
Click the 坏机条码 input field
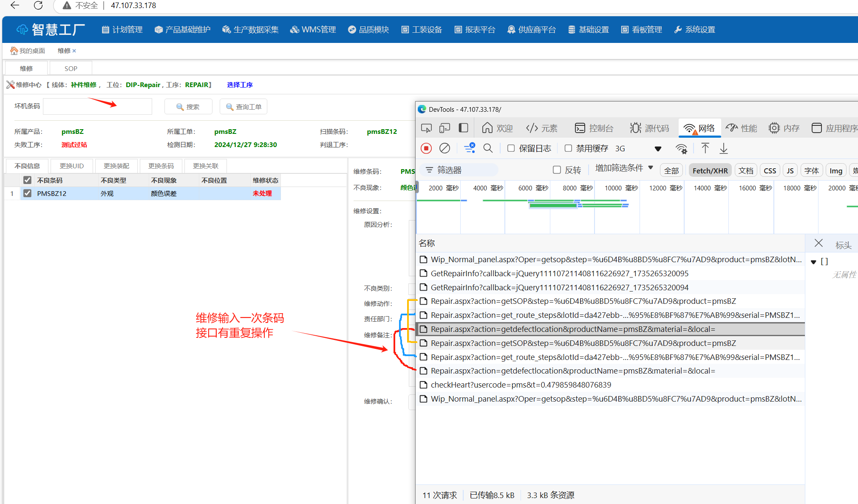97,107
